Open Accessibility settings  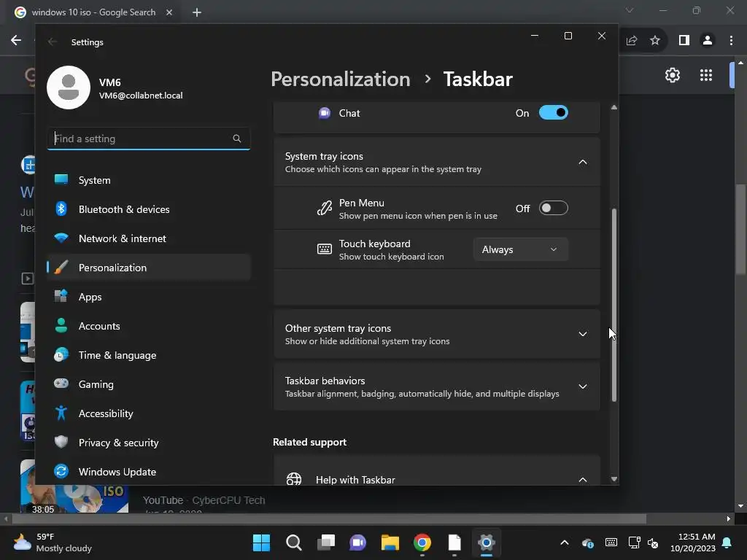pos(149,413)
